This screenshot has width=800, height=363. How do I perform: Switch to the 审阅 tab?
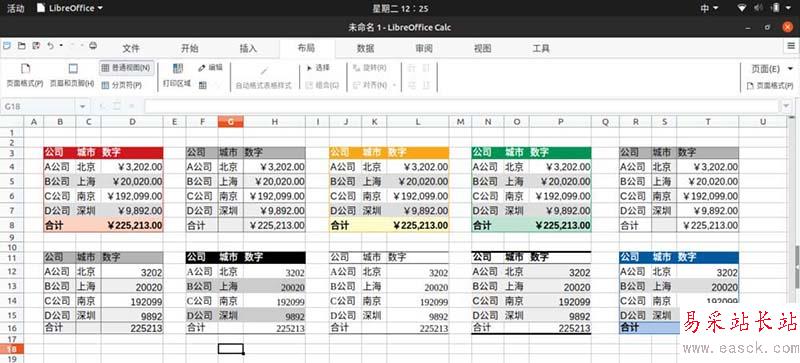[x=424, y=49]
